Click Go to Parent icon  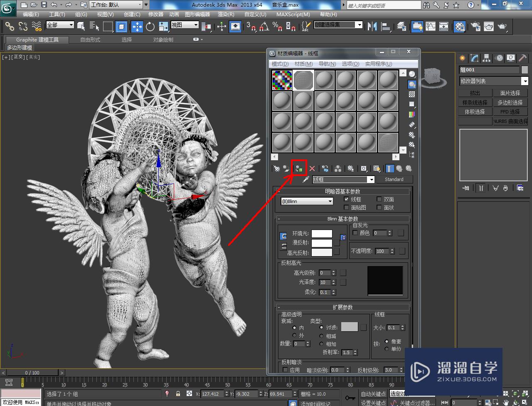coord(399,169)
